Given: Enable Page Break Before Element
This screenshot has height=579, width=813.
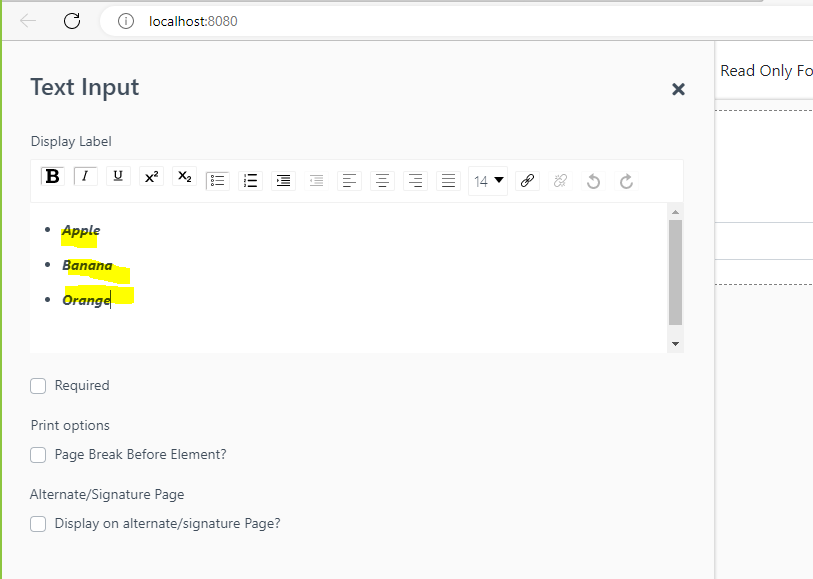Looking at the screenshot, I should tap(38, 455).
